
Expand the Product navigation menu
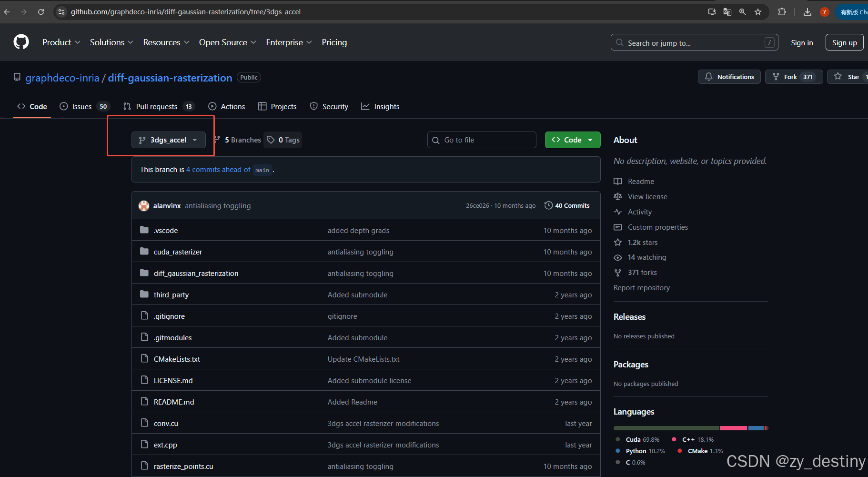pyautogui.click(x=61, y=42)
